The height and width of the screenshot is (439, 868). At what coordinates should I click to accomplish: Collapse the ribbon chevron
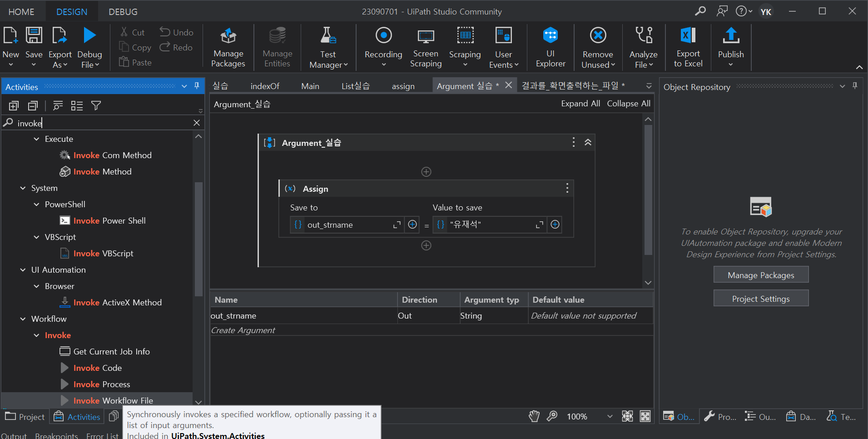point(859,67)
